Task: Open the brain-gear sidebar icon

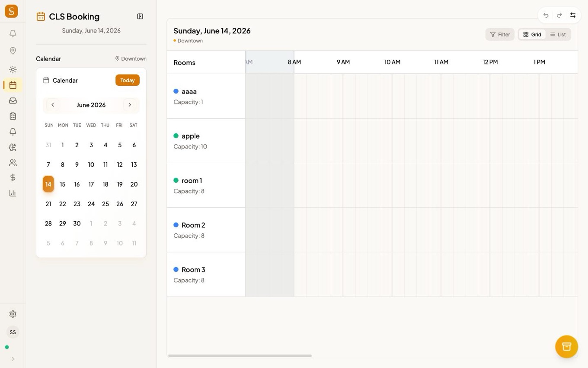Action: point(13,147)
